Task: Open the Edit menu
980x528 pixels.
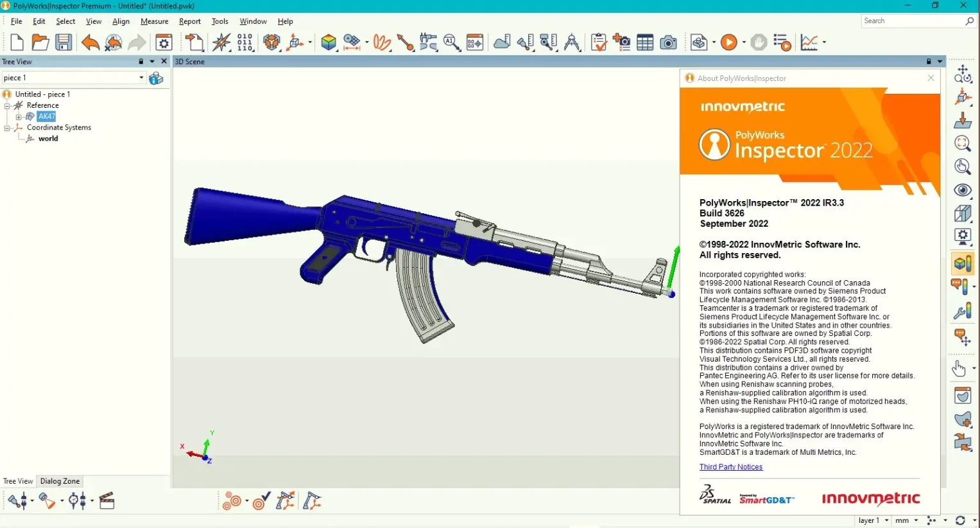Action: pyautogui.click(x=39, y=21)
